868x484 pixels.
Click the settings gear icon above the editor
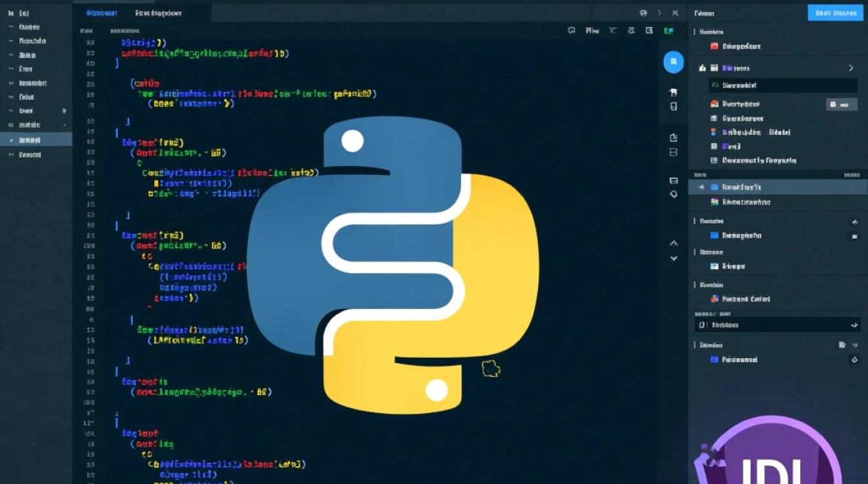coord(630,30)
